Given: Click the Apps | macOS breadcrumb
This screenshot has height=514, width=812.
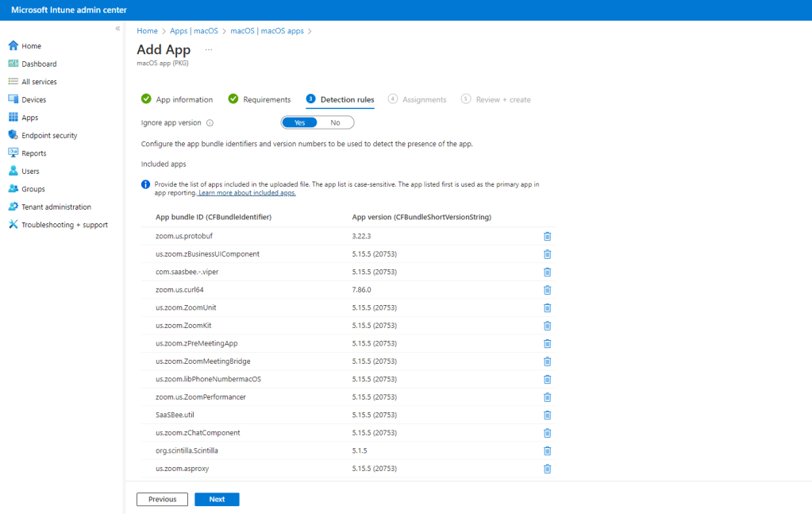Looking at the screenshot, I should 194,31.
